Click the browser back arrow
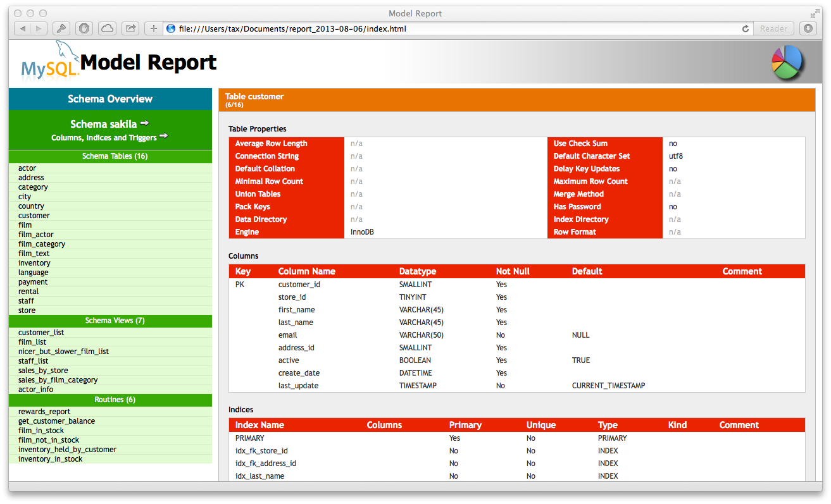This screenshot has height=504, width=831. pyautogui.click(x=23, y=28)
